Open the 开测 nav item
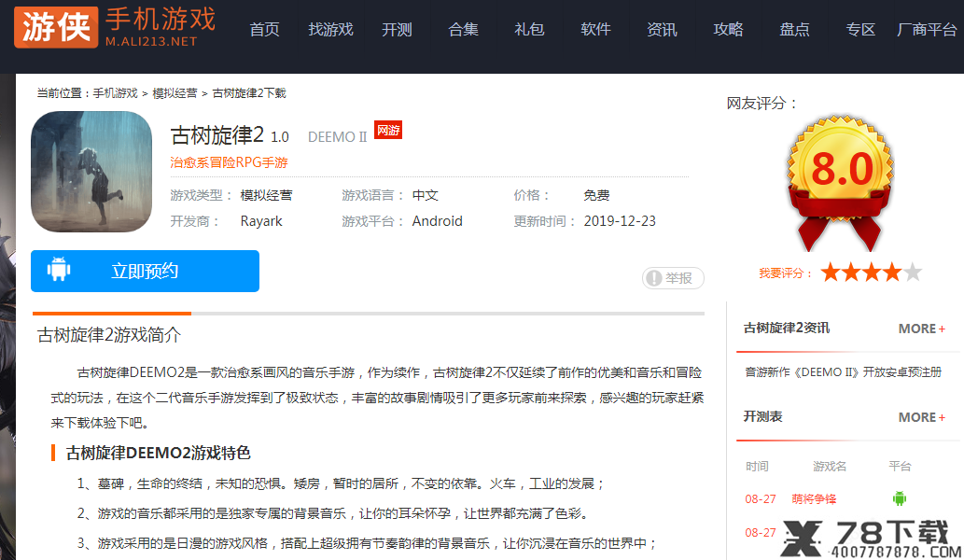964x560 pixels. click(397, 30)
